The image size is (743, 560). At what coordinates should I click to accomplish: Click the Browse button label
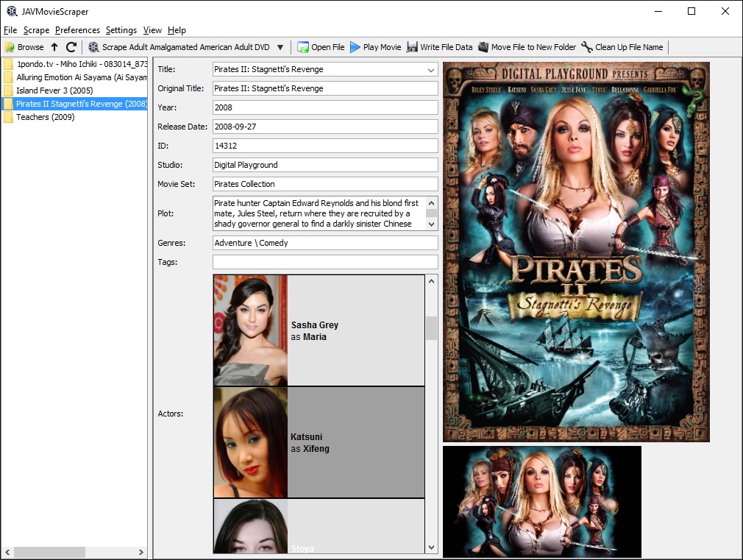(30, 47)
